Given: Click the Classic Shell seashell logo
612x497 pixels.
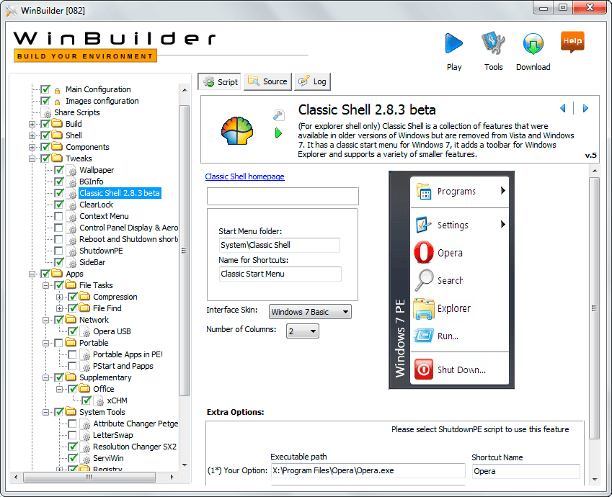Looking at the screenshot, I should (237, 131).
